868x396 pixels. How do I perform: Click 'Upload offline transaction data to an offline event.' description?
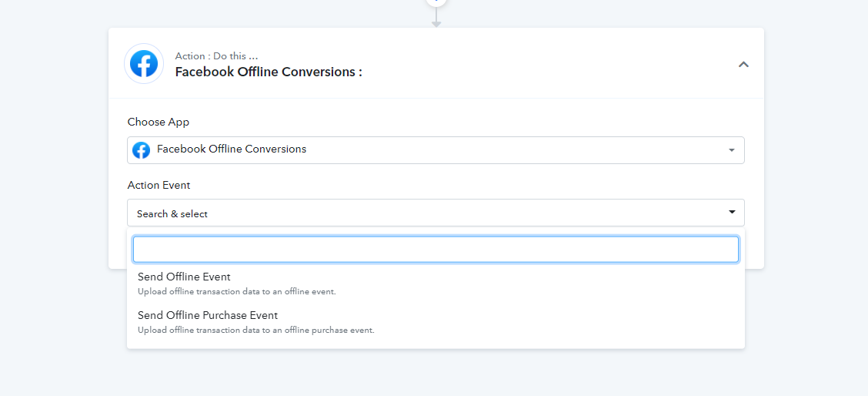coord(237,291)
